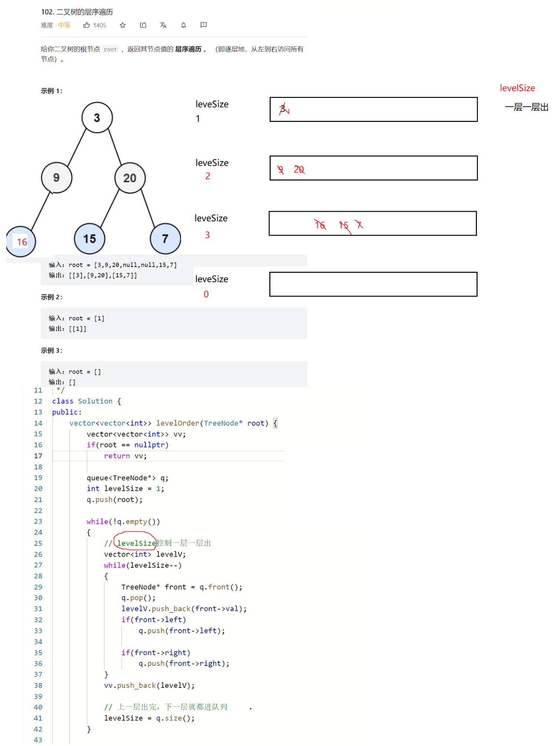
Task: Click the thumbs-up like icon
Action: 86,25
